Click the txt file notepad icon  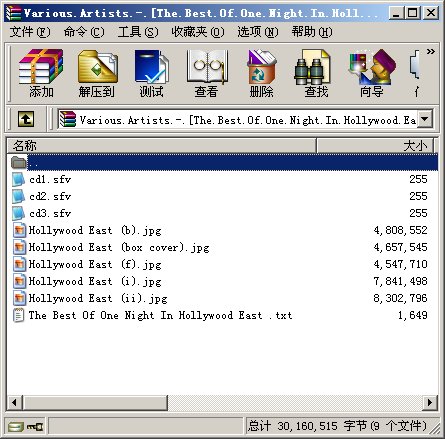coord(19,315)
